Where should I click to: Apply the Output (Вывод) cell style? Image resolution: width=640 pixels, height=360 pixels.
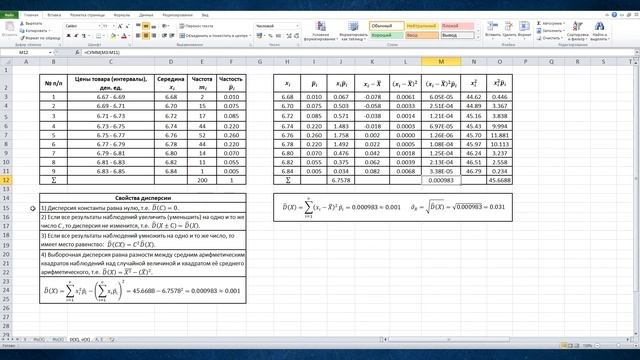pos(457,36)
